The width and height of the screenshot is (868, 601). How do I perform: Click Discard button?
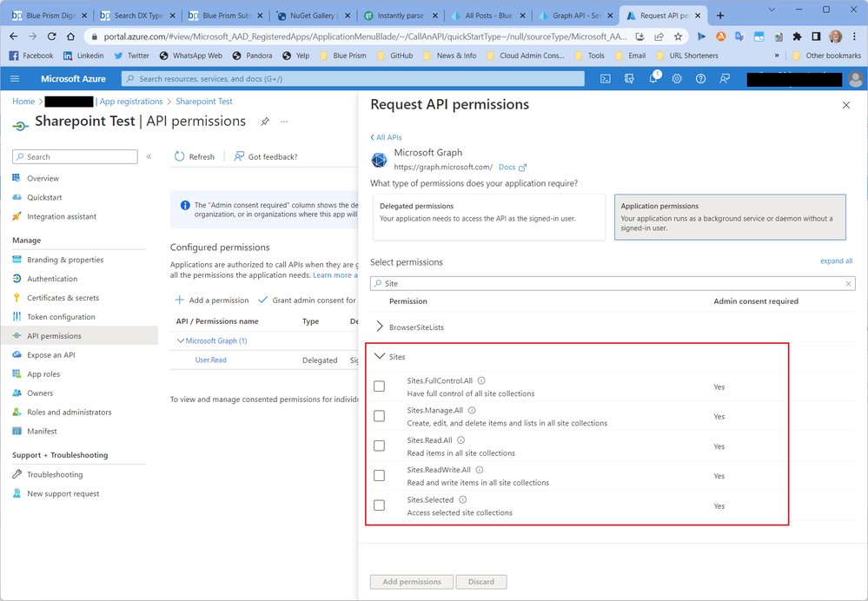(481, 582)
